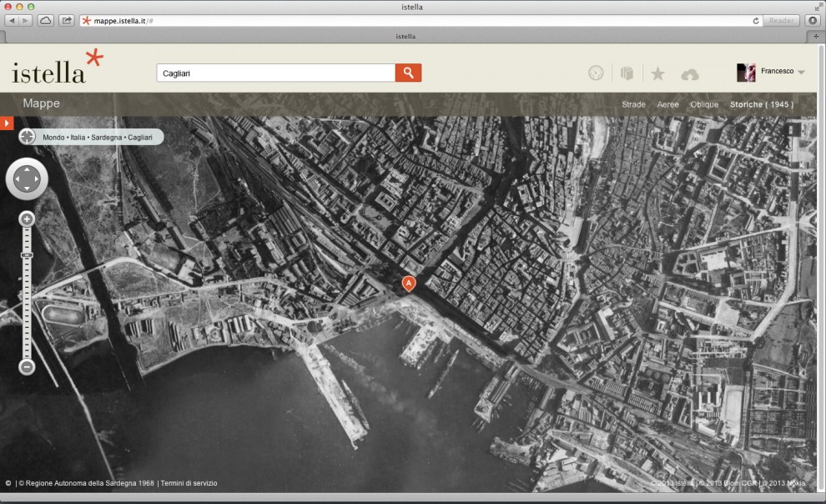Click the Reader button
This screenshot has height=504, width=826.
click(781, 21)
